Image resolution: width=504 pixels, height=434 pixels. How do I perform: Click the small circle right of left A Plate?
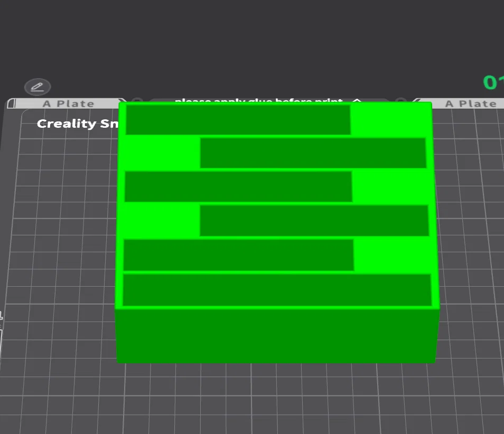(137, 100)
